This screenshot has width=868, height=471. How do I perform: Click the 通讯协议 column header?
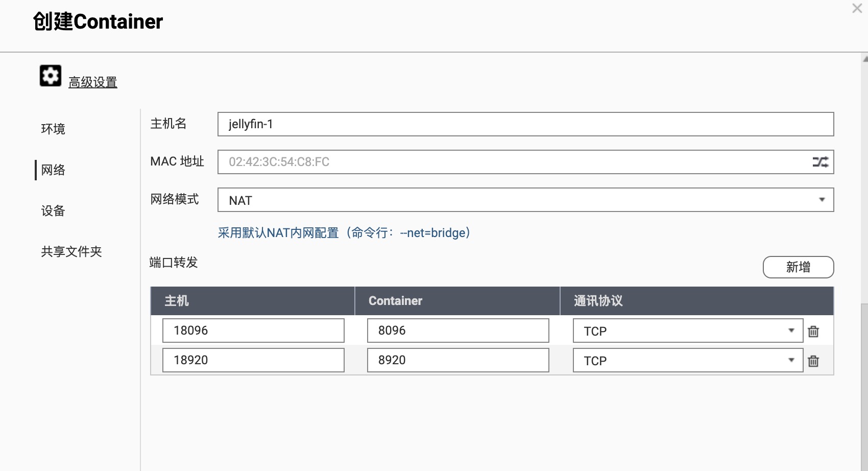click(697, 301)
